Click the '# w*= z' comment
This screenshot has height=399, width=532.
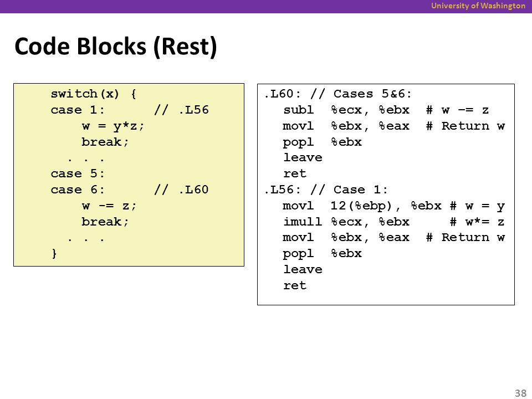coord(477,222)
